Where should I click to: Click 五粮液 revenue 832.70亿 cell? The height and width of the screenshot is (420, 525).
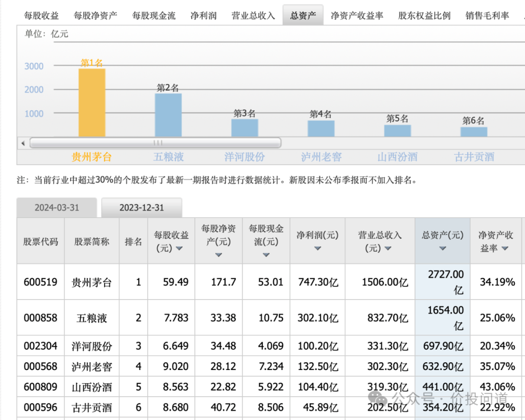tap(380, 318)
